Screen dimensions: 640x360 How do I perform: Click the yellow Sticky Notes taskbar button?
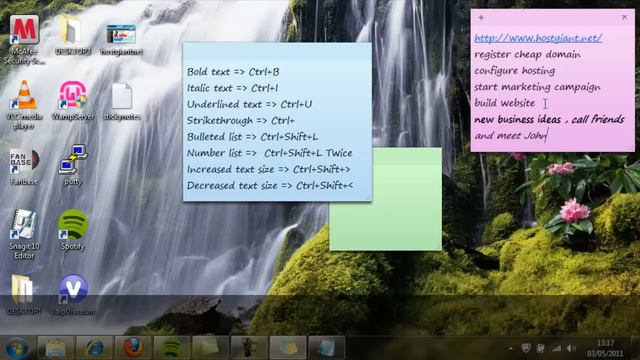(x=210, y=348)
